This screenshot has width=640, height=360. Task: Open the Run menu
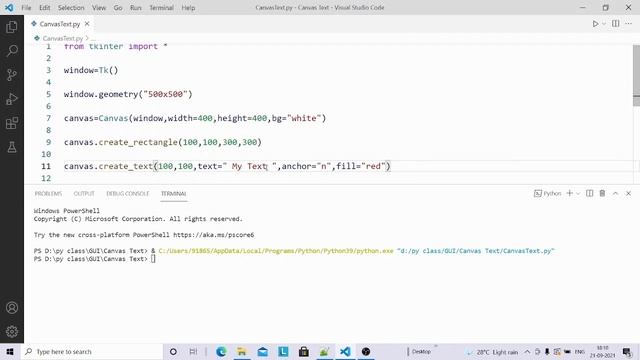click(136, 8)
